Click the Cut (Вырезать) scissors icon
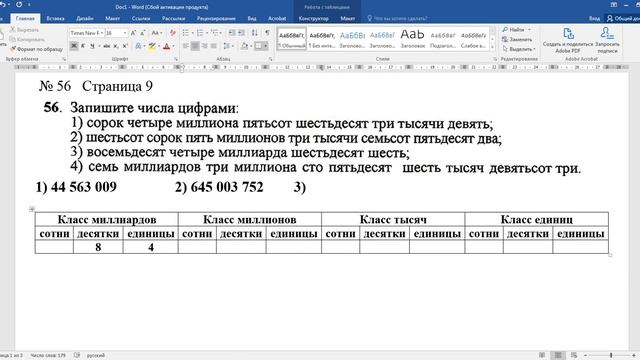Screen dimensions: 640x360 (13, 30)
